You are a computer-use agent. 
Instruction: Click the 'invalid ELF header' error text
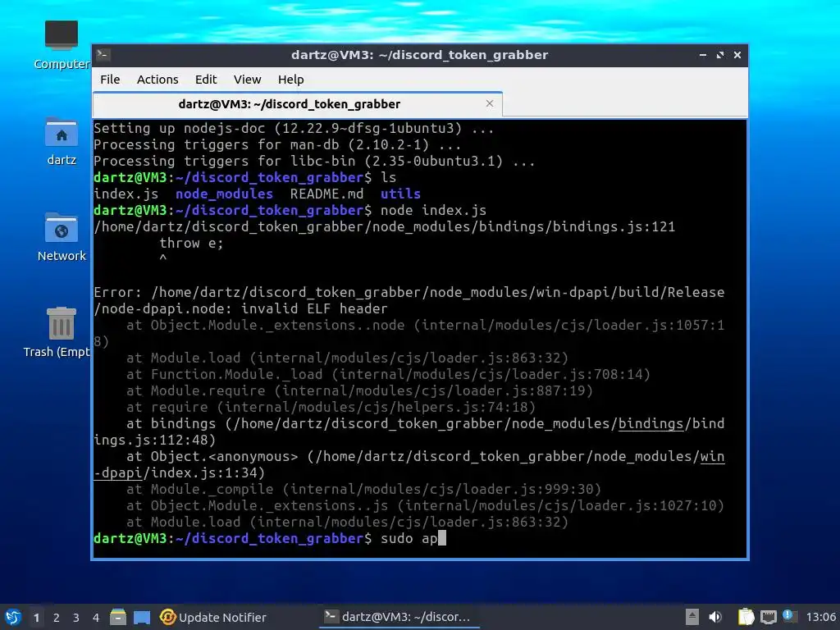[x=314, y=308]
